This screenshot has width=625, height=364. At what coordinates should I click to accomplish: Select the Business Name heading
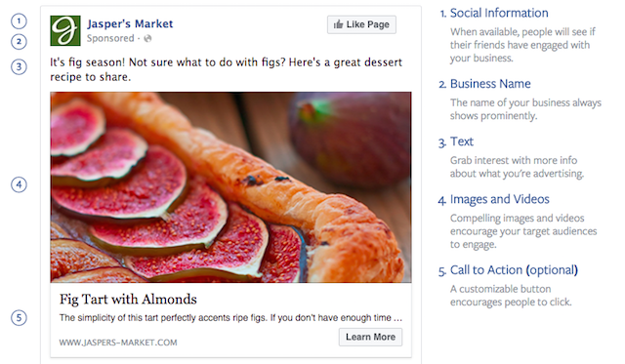point(490,84)
